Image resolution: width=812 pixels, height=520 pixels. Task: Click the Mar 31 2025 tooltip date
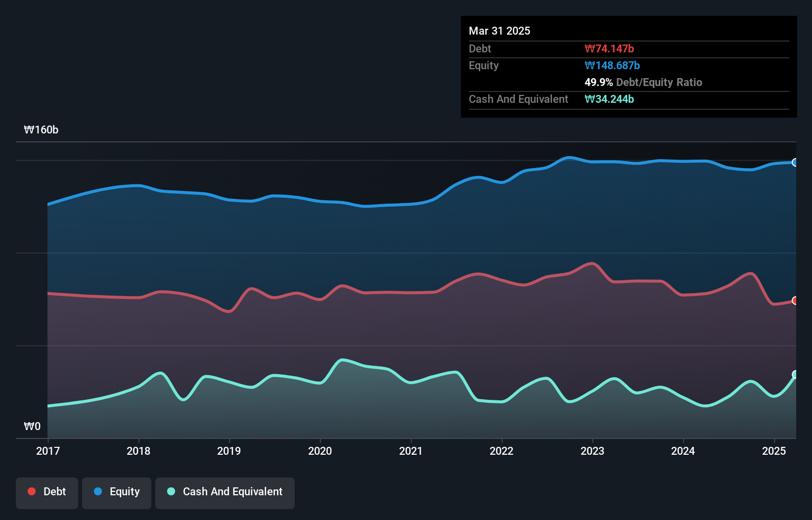[x=499, y=31]
